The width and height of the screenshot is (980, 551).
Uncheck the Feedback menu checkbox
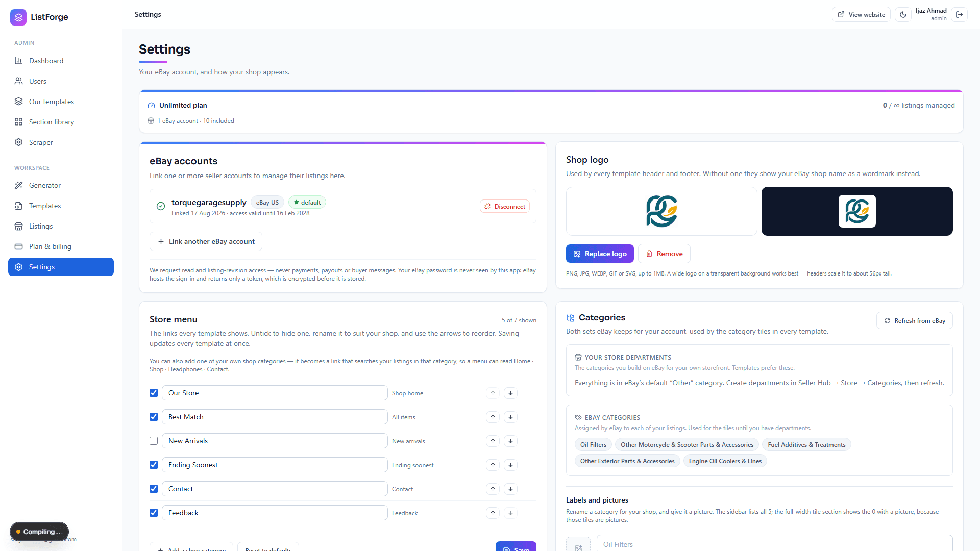tap(154, 513)
